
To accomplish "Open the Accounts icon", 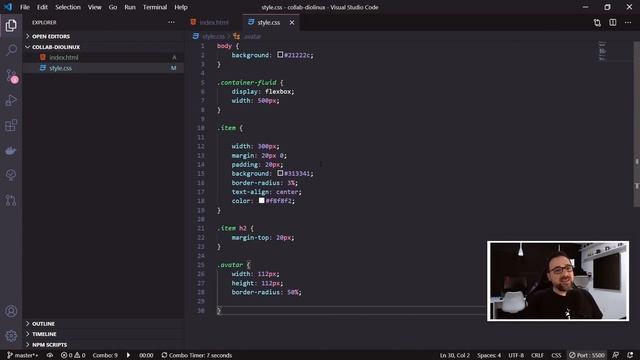I will tap(11, 311).
